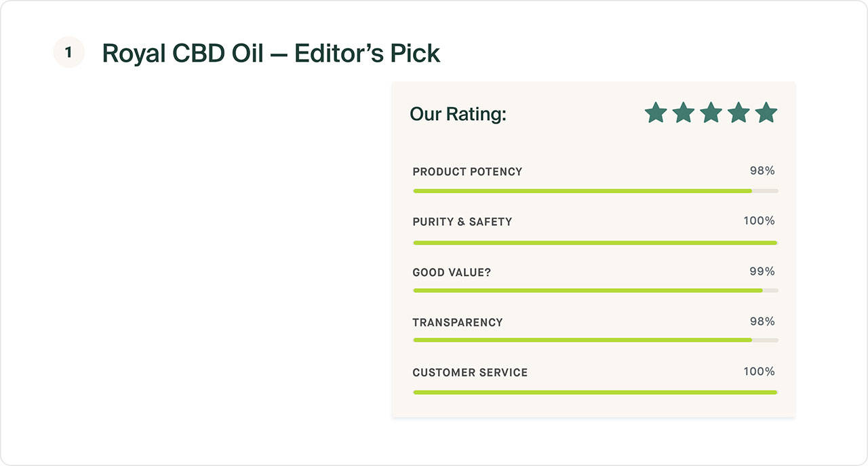Click the Good Value progress bar

tap(595, 290)
